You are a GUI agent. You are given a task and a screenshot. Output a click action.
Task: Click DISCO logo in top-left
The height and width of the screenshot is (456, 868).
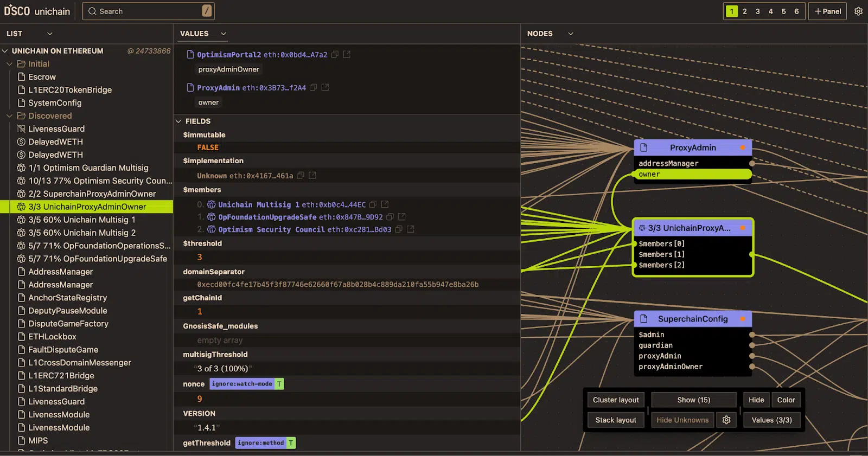click(17, 11)
